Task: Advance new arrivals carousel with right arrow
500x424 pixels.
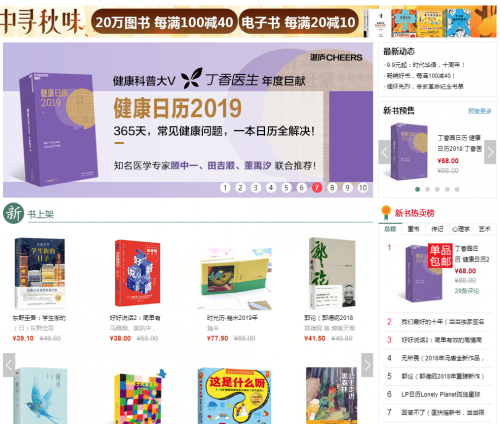Action: [x=367, y=365]
